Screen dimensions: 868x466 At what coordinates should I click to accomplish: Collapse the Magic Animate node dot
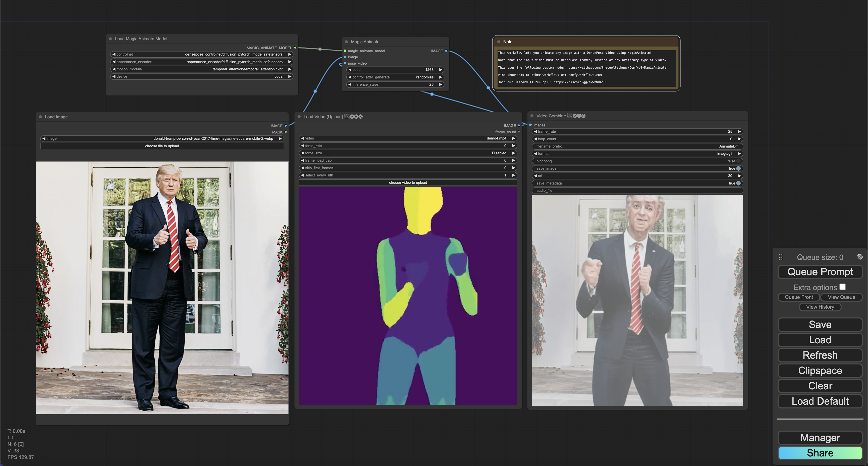coord(346,42)
